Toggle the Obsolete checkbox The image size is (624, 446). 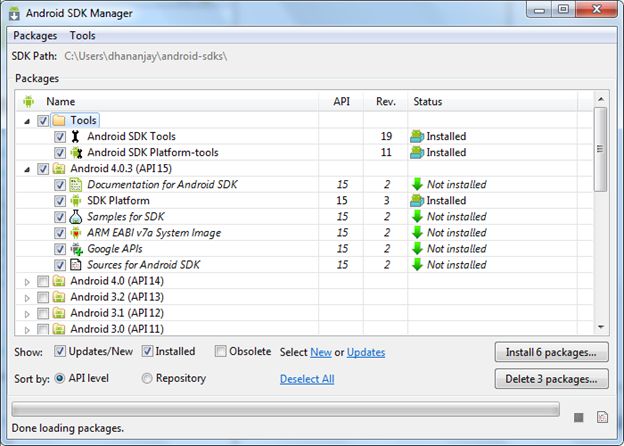tap(220, 351)
